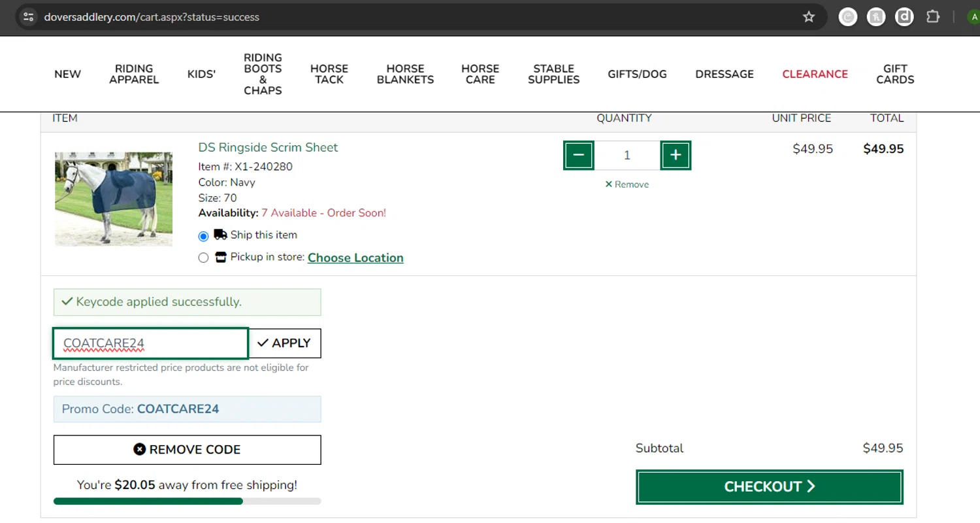
Task: Click the browser address bar URL
Action: tap(152, 17)
